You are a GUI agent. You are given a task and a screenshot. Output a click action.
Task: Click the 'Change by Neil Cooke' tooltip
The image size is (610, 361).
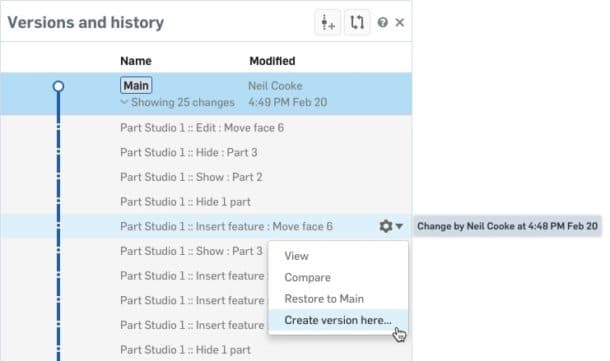tap(507, 226)
